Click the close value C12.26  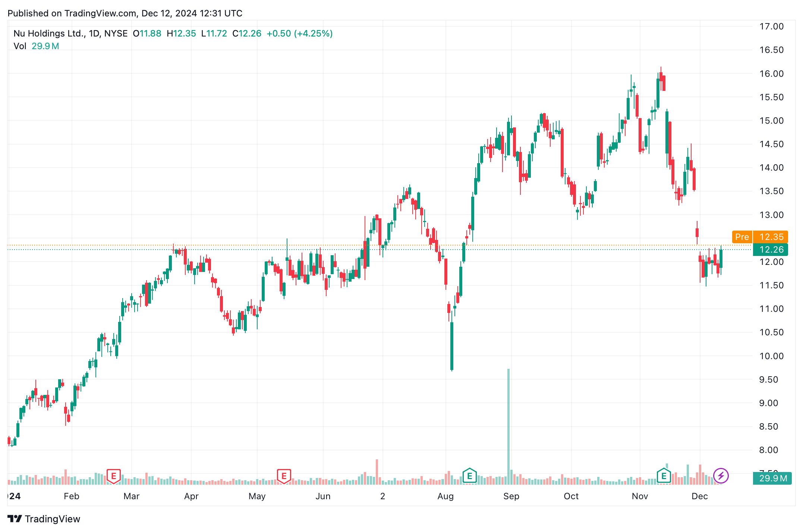tap(247, 34)
